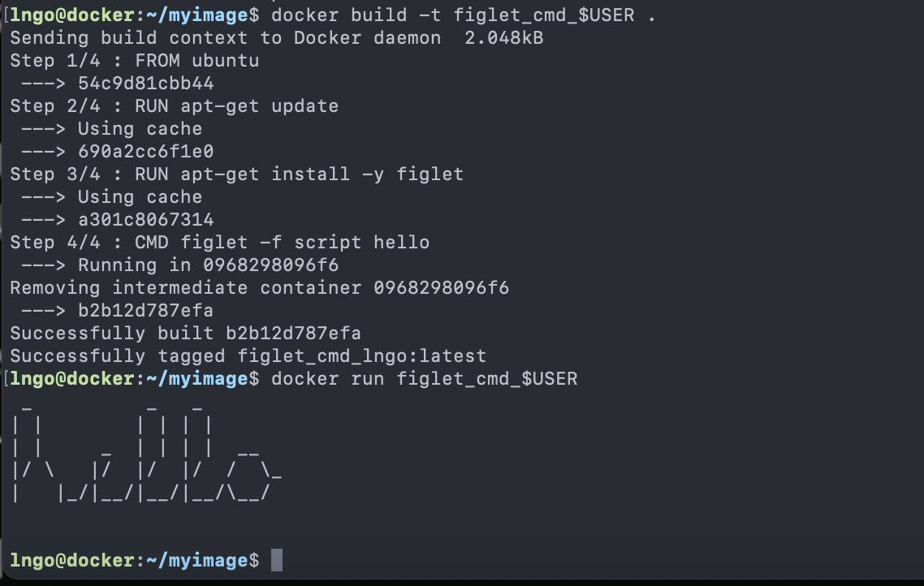Click image ID 54c9d81cbb44
Viewport: 924px width, 586px height.
[146, 84]
